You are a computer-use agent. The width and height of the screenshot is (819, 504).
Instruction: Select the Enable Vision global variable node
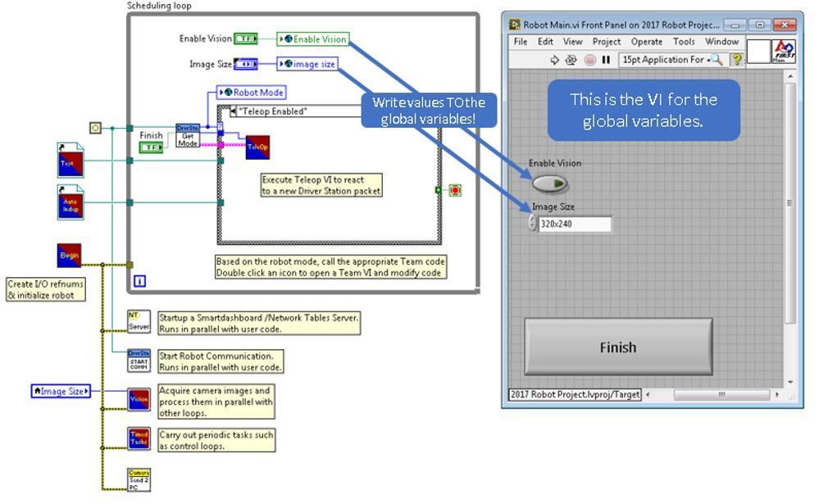point(313,39)
